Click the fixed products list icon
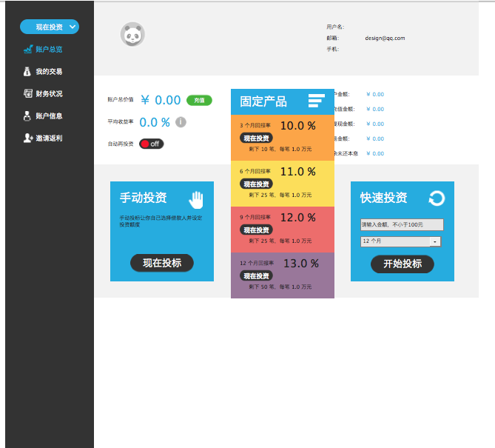Screen dimensions: 495x448 317,101
